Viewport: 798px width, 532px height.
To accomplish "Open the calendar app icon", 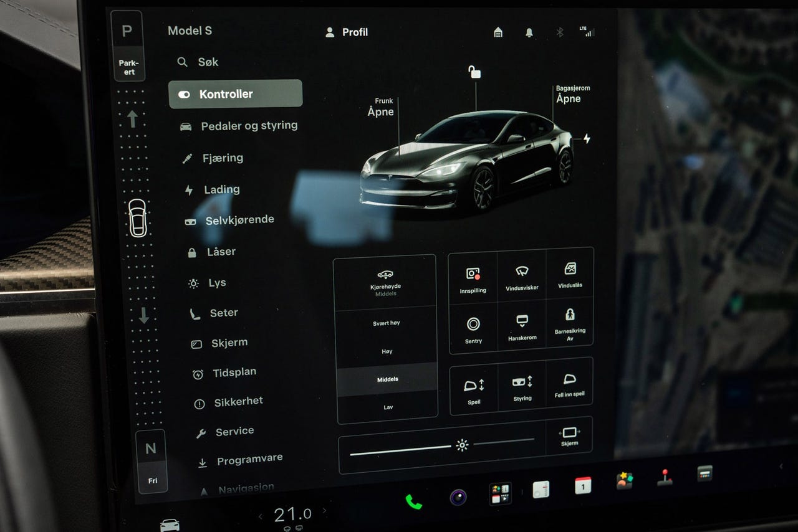I will click(x=583, y=485).
